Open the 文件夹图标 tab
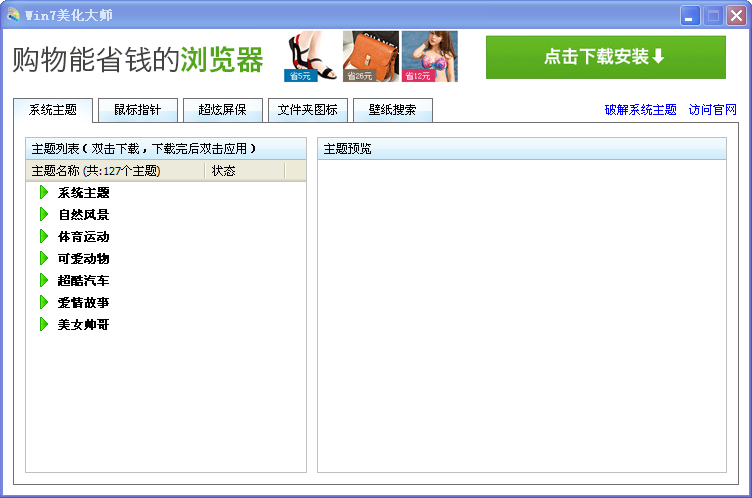Image resolution: width=752 pixels, height=498 pixels. coord(307,110)
